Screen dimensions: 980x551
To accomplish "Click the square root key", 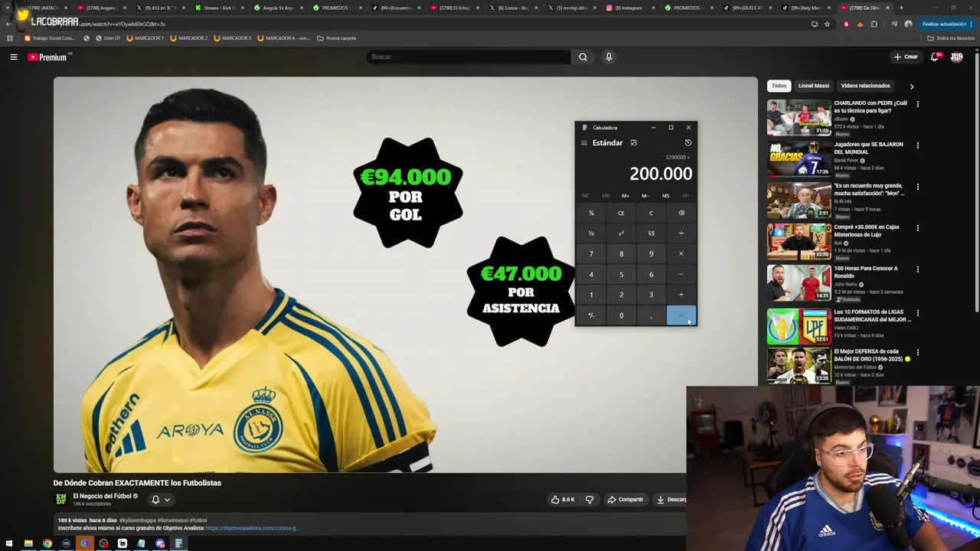I will pyautogui.click(x=651, y=233).
